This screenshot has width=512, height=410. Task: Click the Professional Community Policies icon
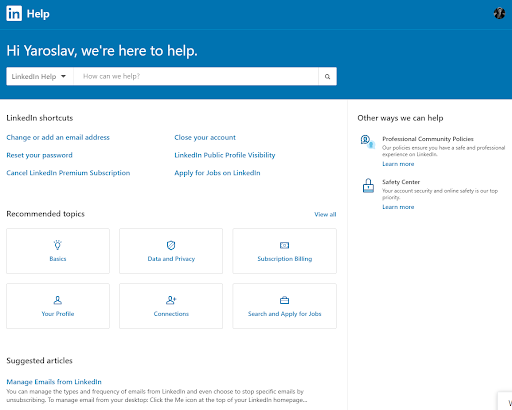click(368, 142)
